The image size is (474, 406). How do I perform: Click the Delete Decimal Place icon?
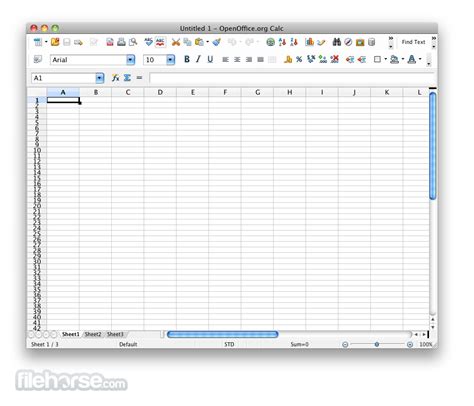(x=334, y=59)
